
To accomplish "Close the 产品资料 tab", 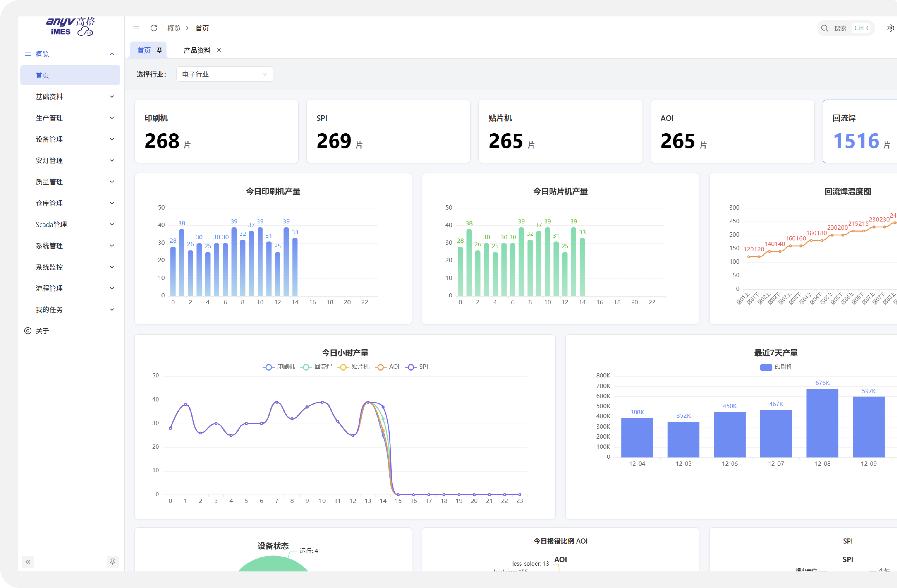I will click(x=219, y=50).
